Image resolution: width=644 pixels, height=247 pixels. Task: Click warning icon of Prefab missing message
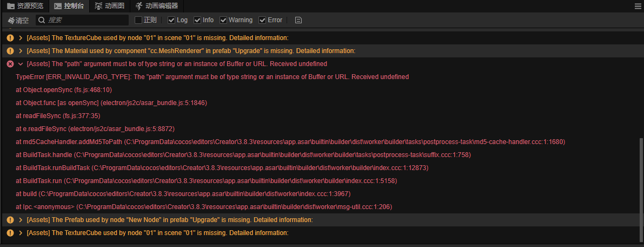[10, 220]
